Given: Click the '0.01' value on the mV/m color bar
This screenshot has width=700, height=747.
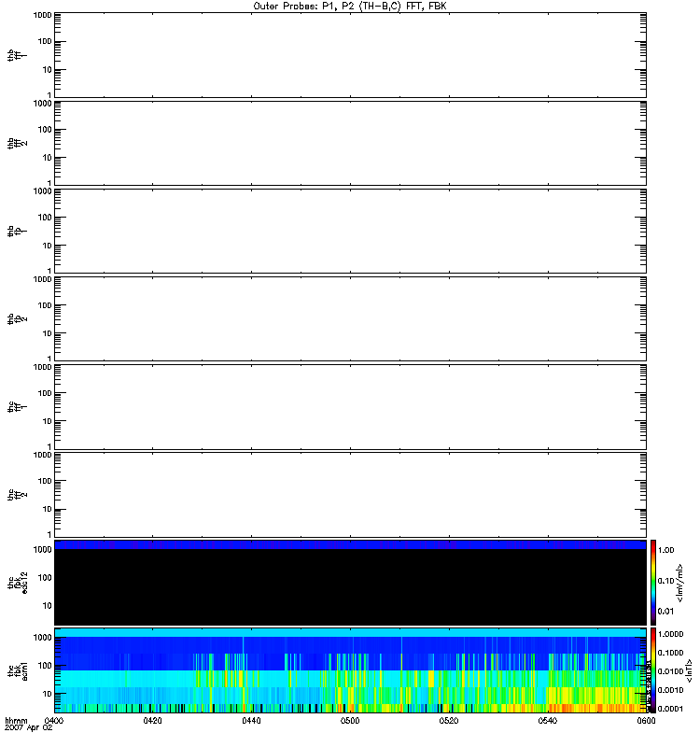Looking at the screenshot, I should click(665, 612).
